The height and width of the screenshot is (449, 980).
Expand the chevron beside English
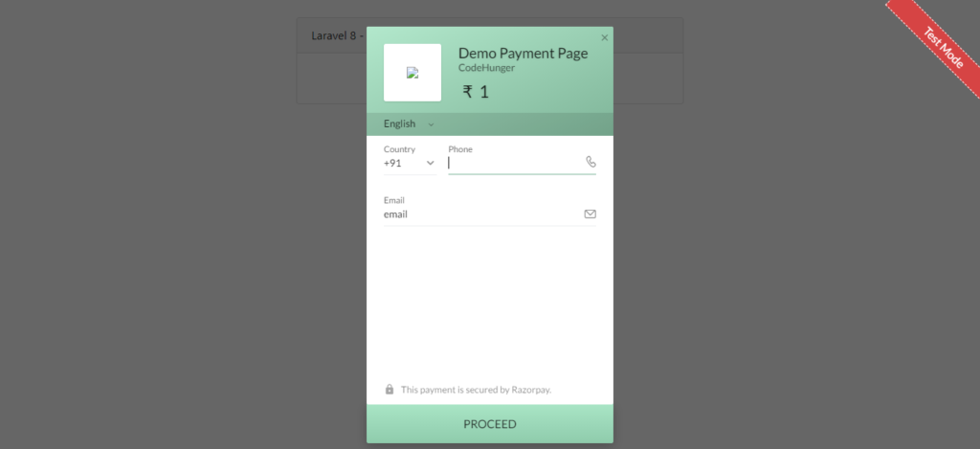[x=431, y=124]
